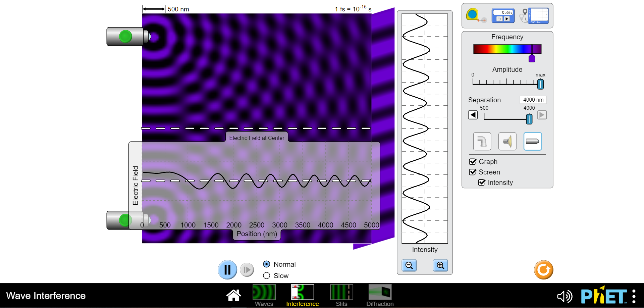Viewport: 644px width, 308px height.
Task: Mute simulation audio via bottom-right sound icon
Action: [565, 296]
